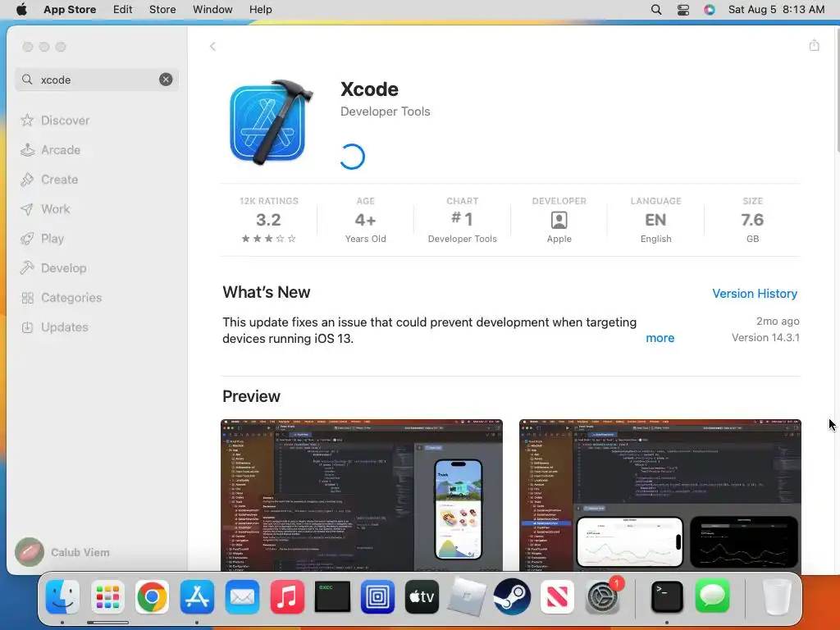This screenshot has height=630, width=840.
Task: Open Launchpad from the Dock
Action: pos(107,596)
